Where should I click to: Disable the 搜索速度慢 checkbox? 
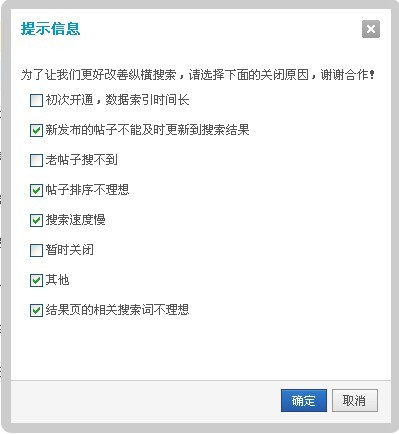36,220
